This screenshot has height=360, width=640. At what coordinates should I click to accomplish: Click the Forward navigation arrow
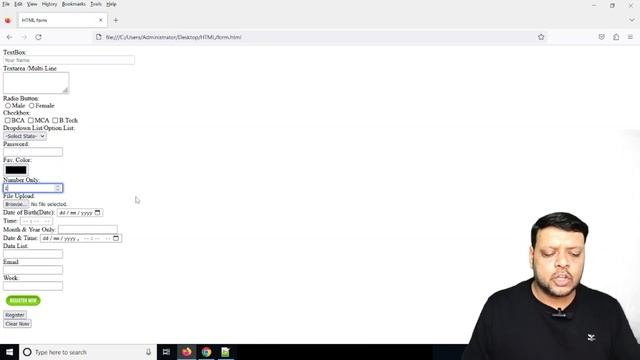tap(24, 37)
